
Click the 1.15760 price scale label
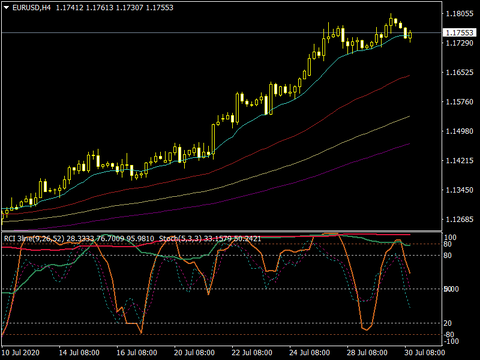[460, 102]
